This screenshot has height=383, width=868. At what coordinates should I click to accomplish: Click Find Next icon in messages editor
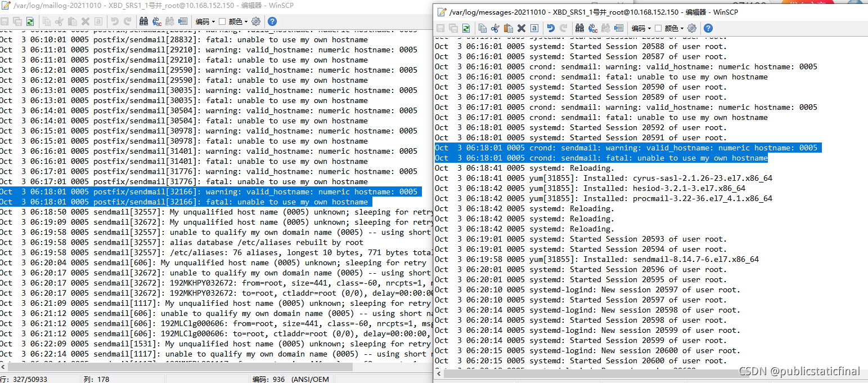click(606, 28)
